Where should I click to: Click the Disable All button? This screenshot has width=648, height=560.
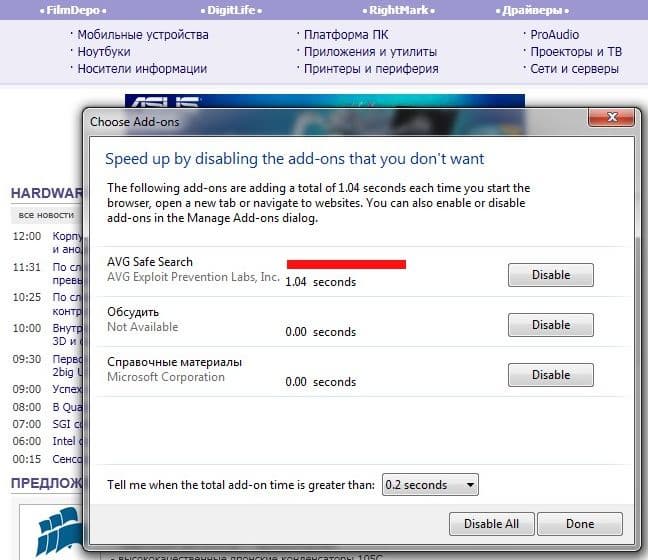[491, 524]
